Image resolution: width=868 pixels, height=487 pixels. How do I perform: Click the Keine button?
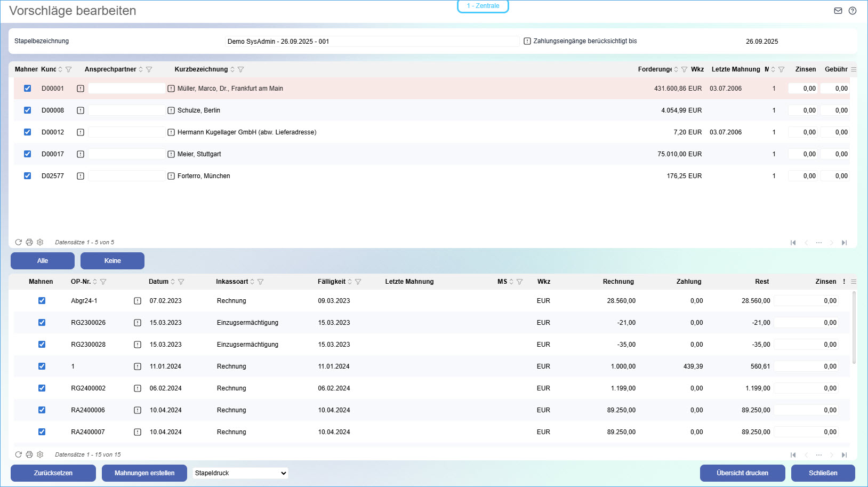click(x=112, y=261)
